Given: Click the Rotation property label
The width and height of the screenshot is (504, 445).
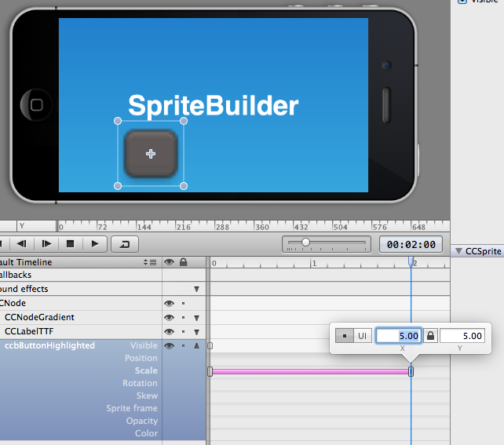Looking at the screenshot, I should 140,383.
